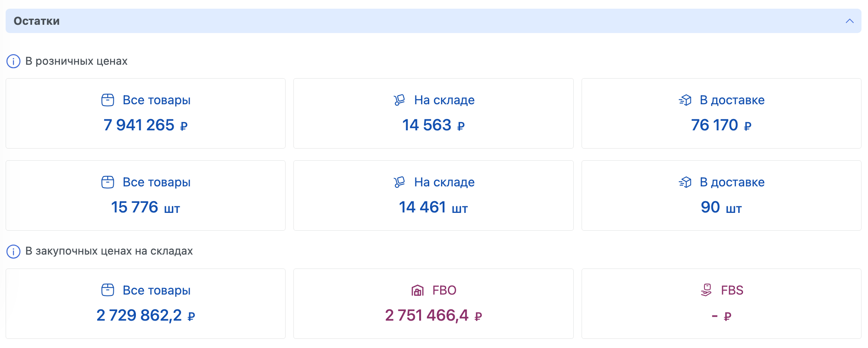
Task: Click delivery icon on 90 шт card
Action: click(685, 182)
